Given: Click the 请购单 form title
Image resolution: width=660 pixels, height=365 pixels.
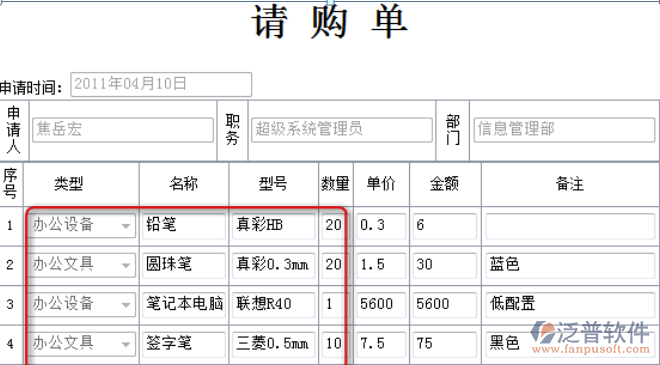Looking at the screenshot, I should [x=330, y=22].
